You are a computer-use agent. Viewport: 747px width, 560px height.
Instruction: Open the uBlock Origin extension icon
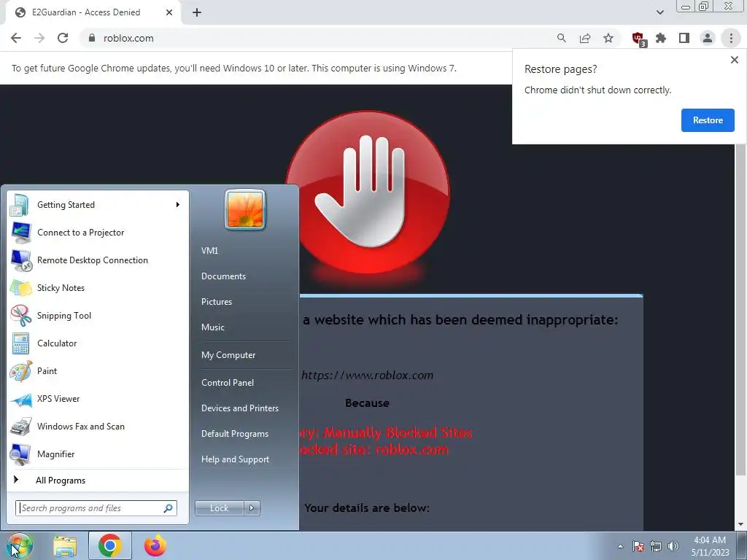point(638,39)
